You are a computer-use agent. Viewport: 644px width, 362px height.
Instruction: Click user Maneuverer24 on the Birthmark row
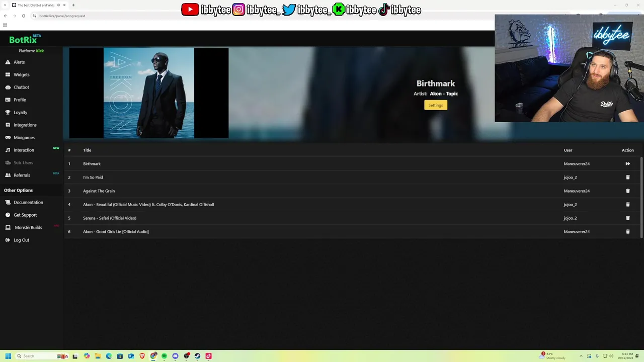point(577,164)
